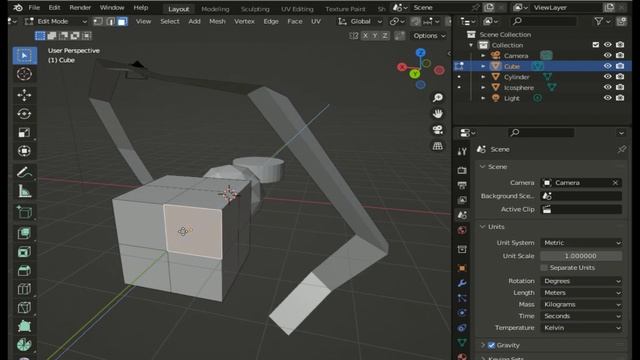Enable Separate Units checkbox
The width and height of the screenshot is (640, 360).
click(544, 268)
